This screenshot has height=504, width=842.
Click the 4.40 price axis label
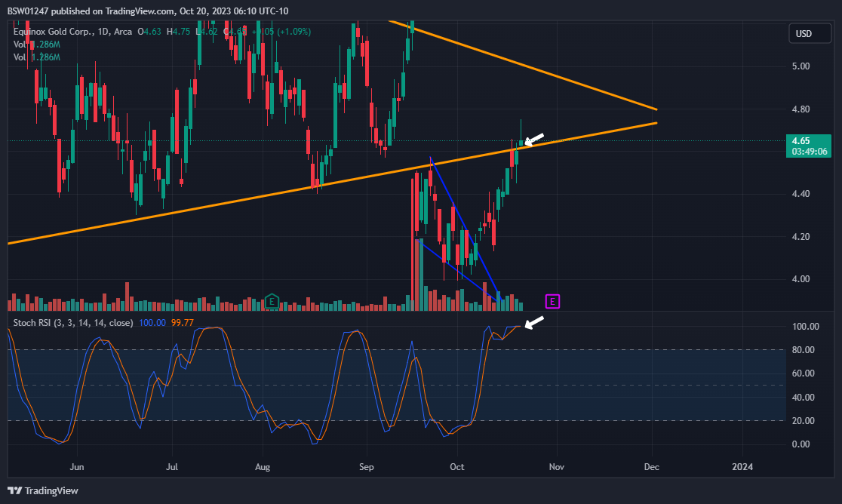pyautogui.click(x=801, y=194)
